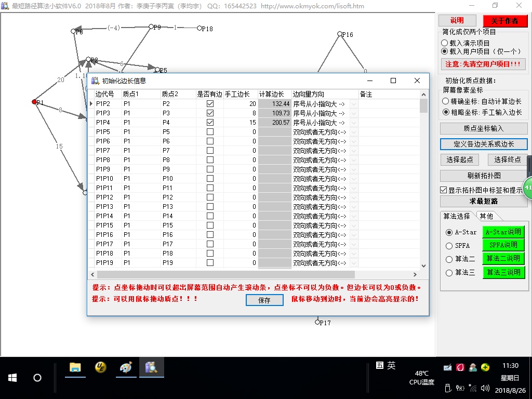Click the 质点坐标输入 button
Image resolution: width=532 pixels, height=399 pixels.
click(484, 129)
